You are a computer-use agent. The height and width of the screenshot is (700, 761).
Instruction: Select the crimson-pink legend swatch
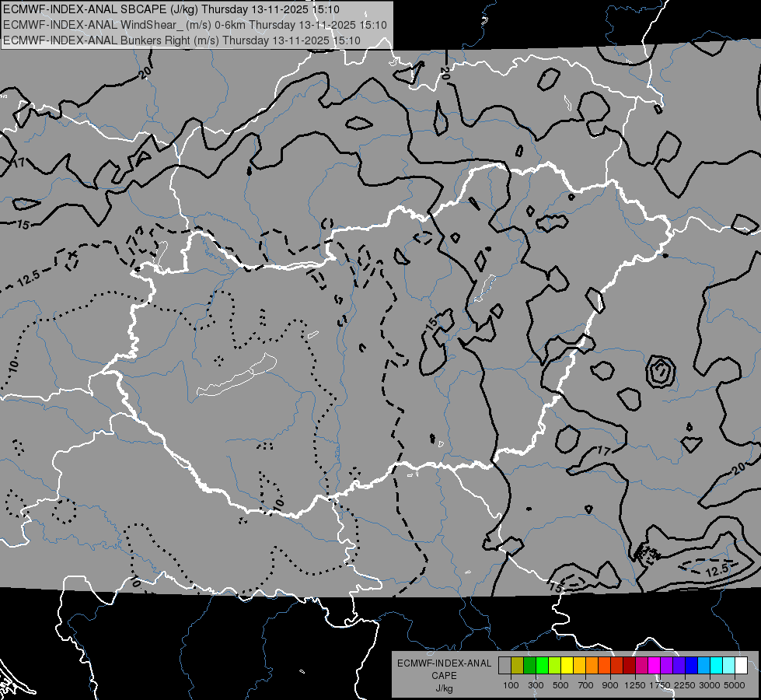tap(641, 665)
